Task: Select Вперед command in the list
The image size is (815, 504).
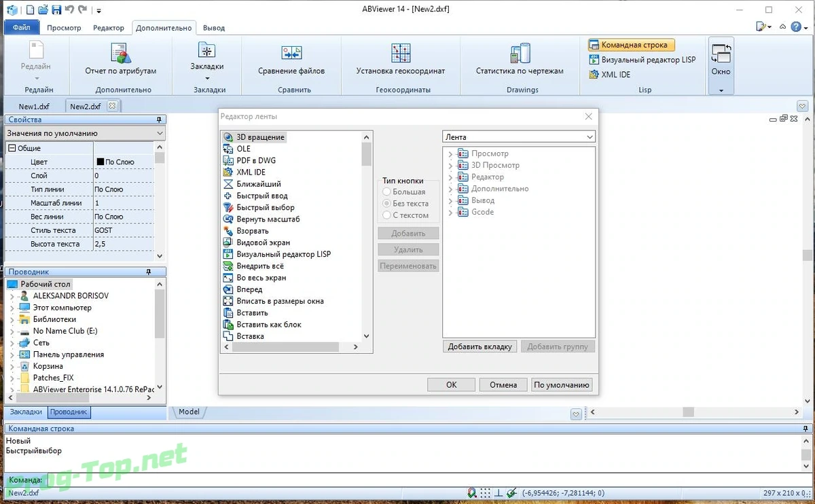Action: 243,289
